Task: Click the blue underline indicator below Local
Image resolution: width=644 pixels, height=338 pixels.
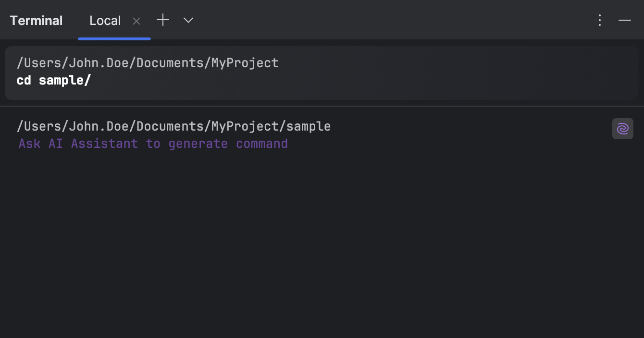Action: [x=114, y=38]
